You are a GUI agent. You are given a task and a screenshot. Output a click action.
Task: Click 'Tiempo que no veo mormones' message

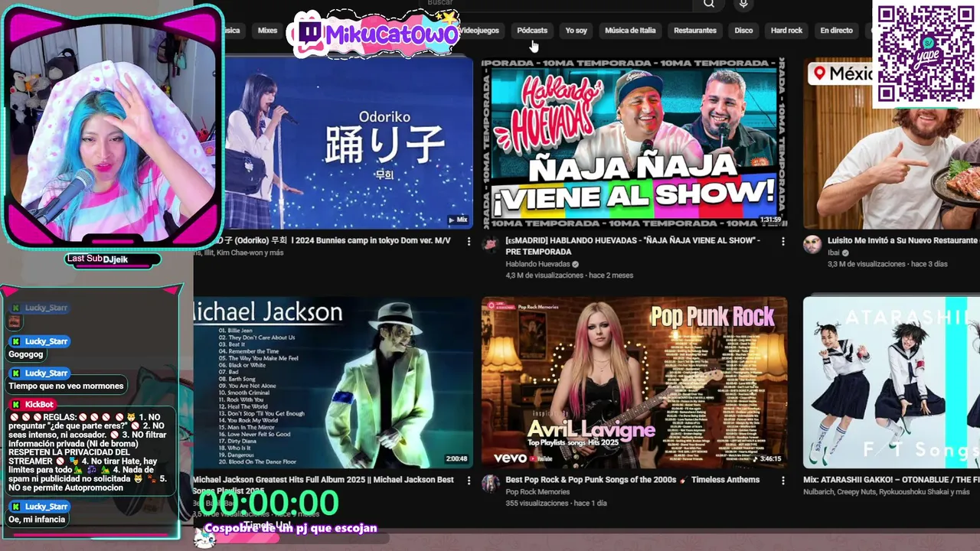(66, 386)
